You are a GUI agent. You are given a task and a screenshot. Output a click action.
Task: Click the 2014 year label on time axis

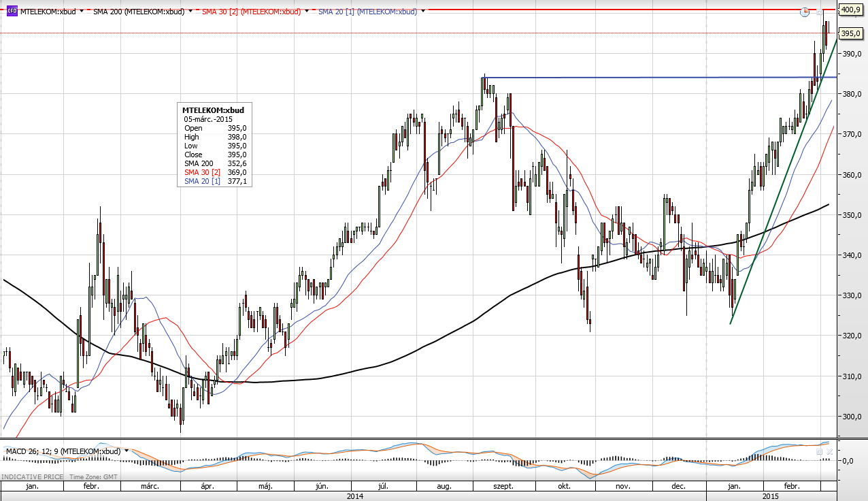(x=354, y=497)
